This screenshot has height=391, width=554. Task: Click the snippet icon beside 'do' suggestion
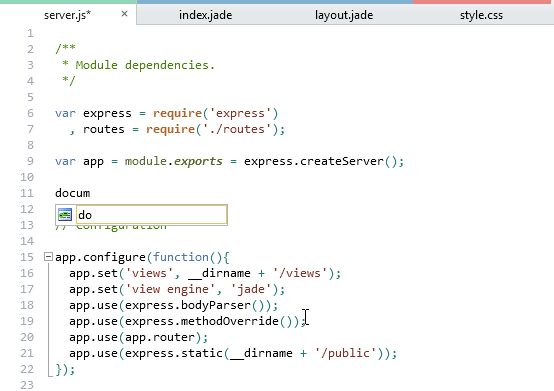pyautogui.click(x=65, y=215)
